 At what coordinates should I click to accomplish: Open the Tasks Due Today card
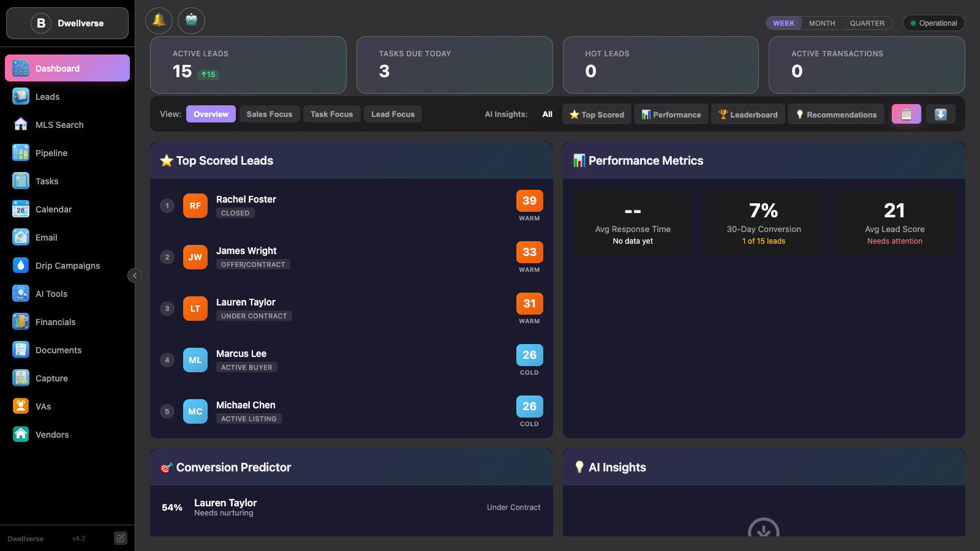coord(454,65)
